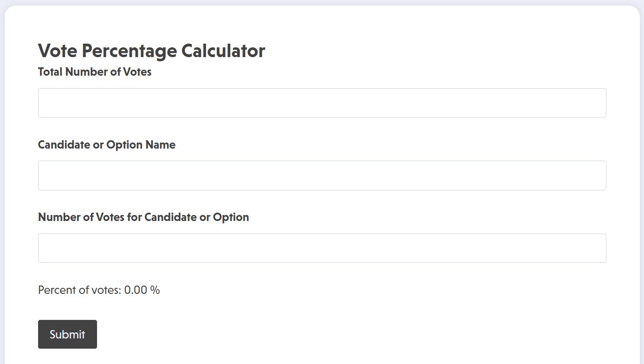Screen dimensions: 644x364
Task: Click the 0.00 % result value
Action: point(142,290)
